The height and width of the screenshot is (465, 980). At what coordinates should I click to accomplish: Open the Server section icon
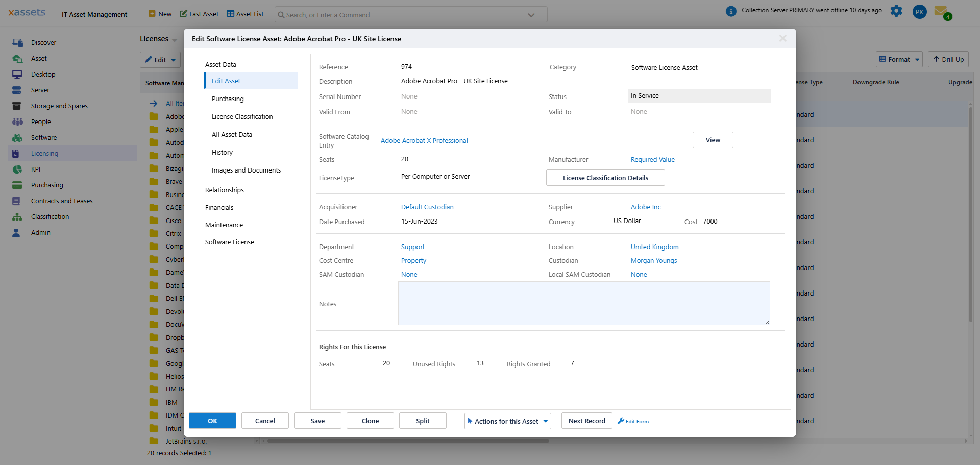[x=17, y=90]
